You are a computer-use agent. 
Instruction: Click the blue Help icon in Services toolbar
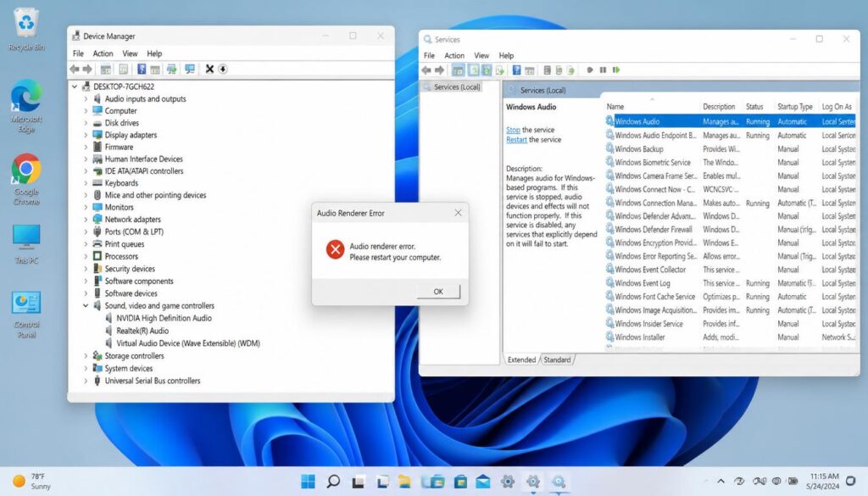tap(516, 70)
